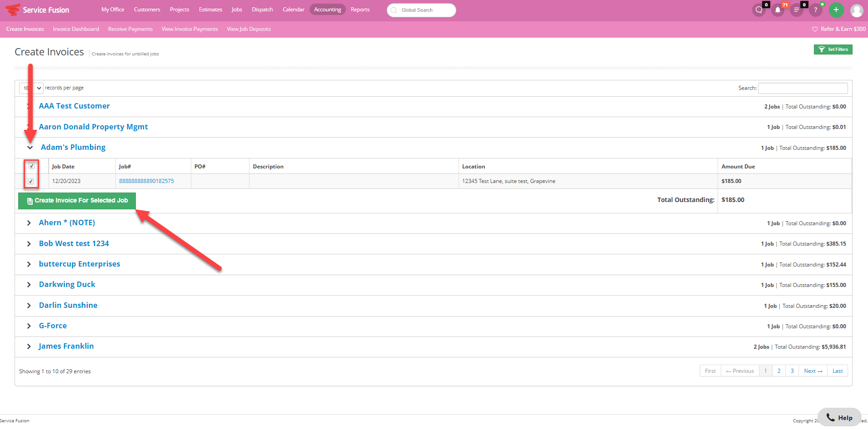868x430 pixels.
Task: Open the question mark help icon
Action: 815,10
